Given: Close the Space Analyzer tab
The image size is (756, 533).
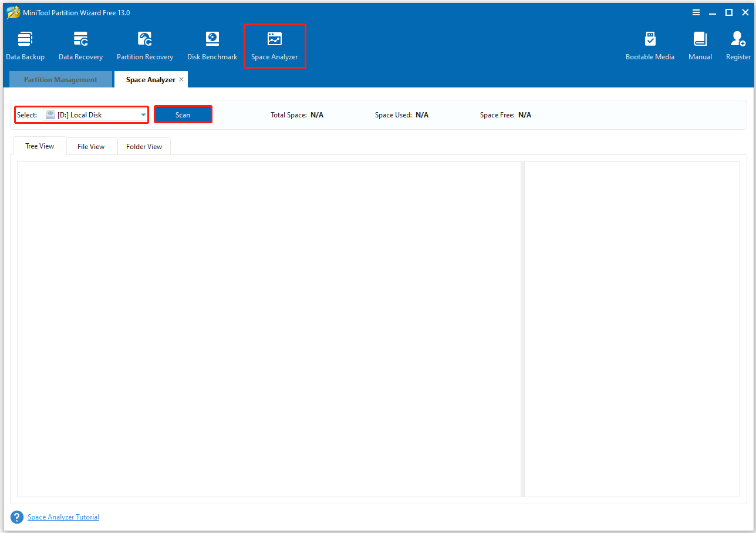Looking at the screenshot, I should click(182, 79).
